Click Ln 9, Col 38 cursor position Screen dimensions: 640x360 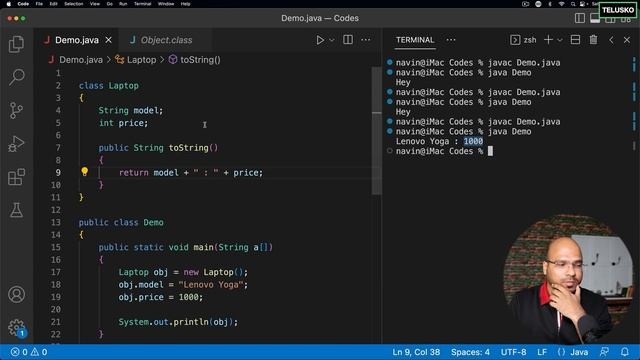coord(416,352)
